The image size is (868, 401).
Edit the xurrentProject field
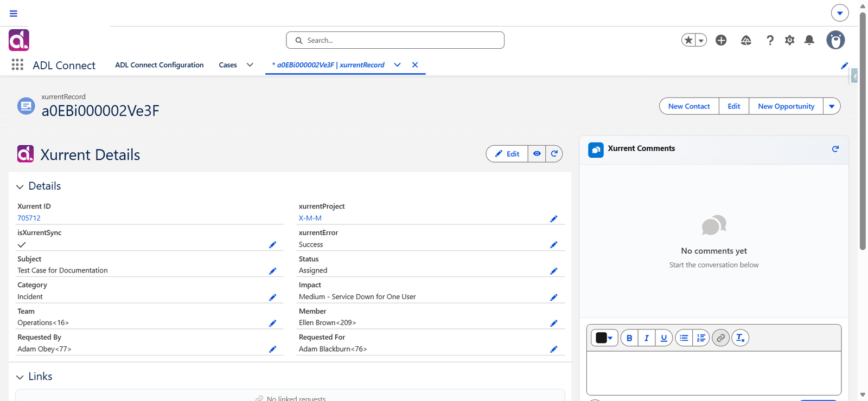point(554,218)
